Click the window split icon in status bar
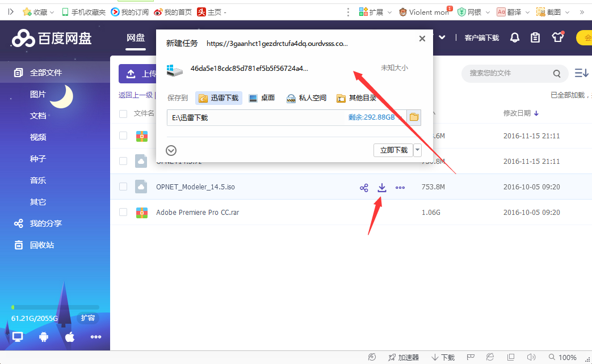This screenshot has width=592, height=364. 511,357
